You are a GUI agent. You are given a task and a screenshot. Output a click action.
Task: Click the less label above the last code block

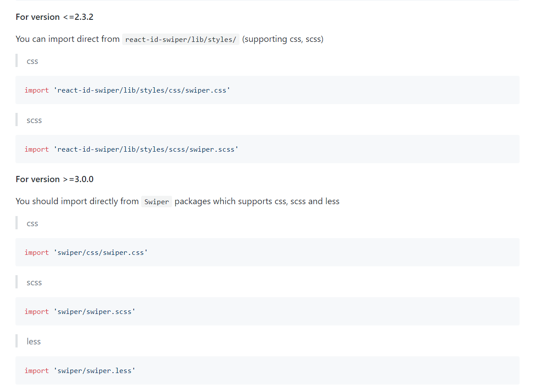tap(34, 341)
